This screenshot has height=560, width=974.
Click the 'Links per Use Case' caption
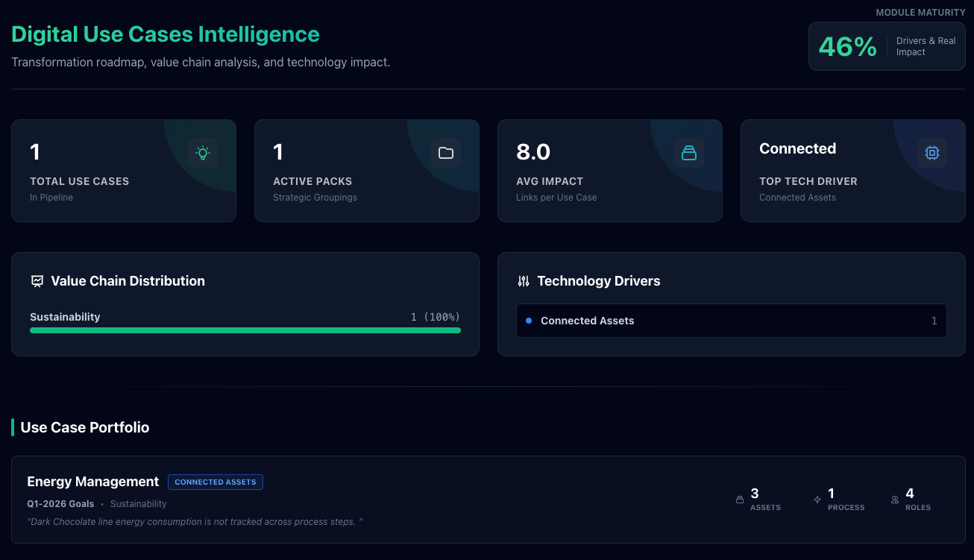click(556, 198)
